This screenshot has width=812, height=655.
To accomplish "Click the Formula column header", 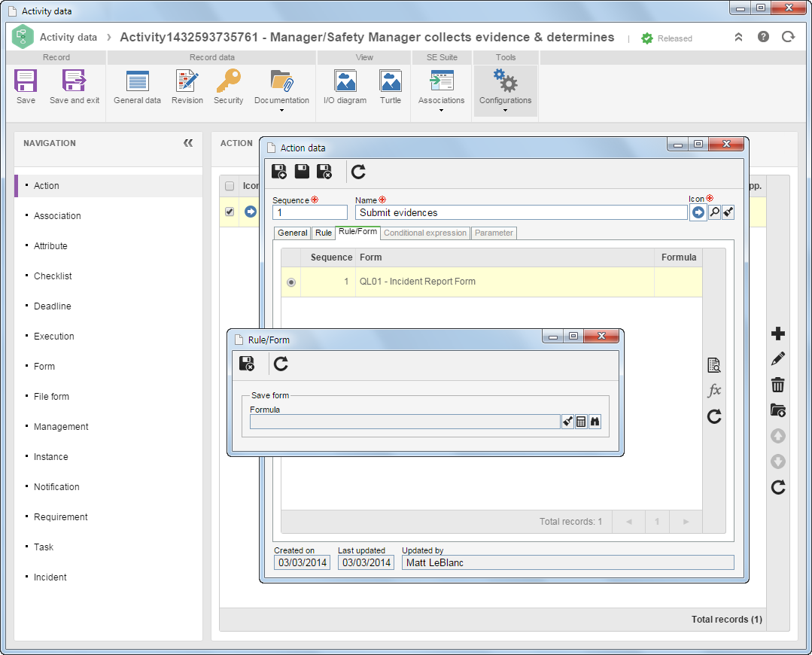I will pos(678,257).
